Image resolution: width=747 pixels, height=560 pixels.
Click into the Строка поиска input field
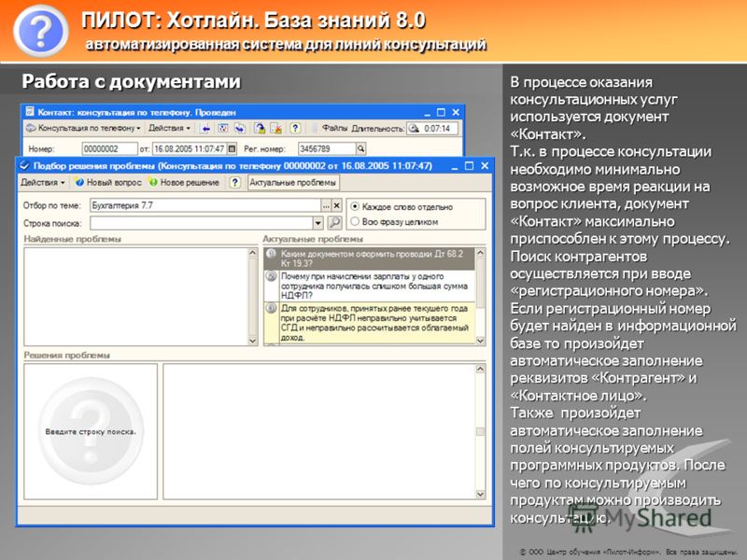tap(202, 223)
